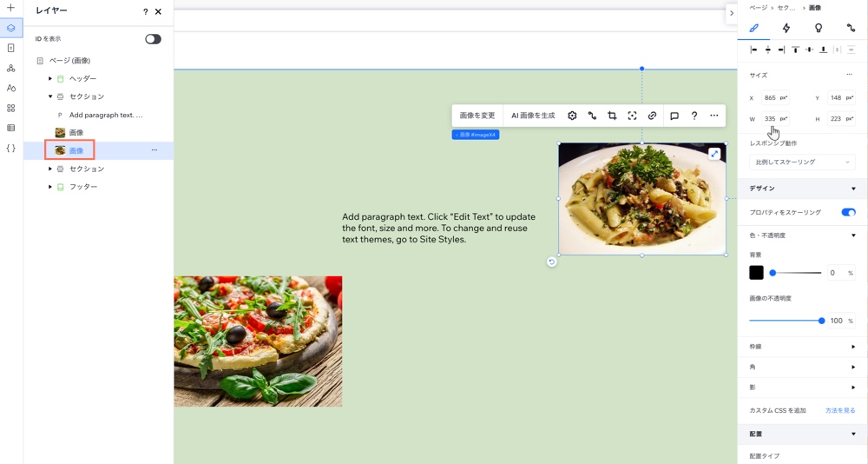Screen dimensions: 868x464
Task: Switch to the Interactions lightning tab
Action: pyautogui.click(x=786, y=28)
